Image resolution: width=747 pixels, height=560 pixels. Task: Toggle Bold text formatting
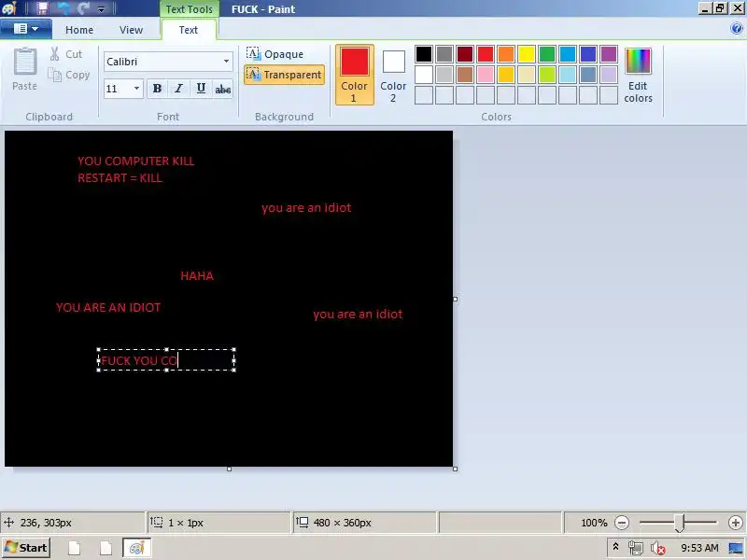[157, 89]
